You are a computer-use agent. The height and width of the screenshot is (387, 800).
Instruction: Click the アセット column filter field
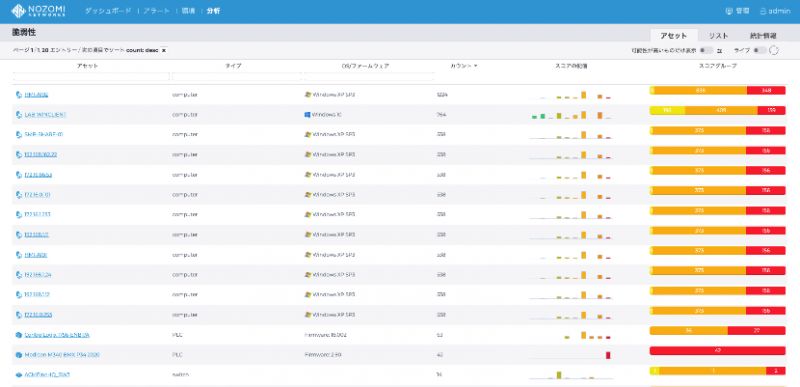(x=91, y=76)
